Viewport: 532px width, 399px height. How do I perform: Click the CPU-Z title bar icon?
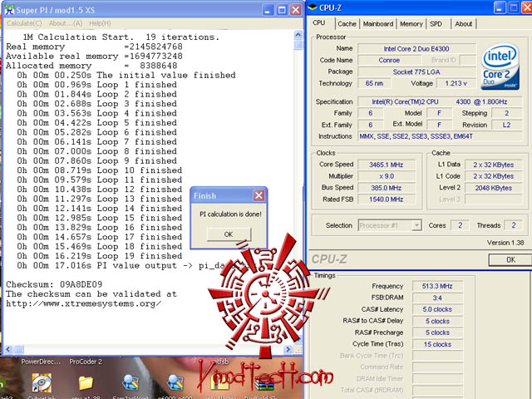(x=313, y=7)
